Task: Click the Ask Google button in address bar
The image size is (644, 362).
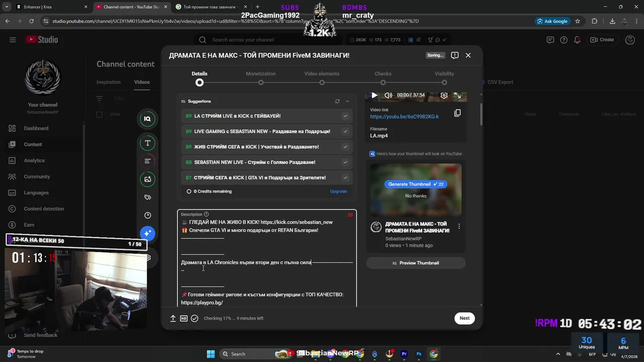Action: [552, 21]
